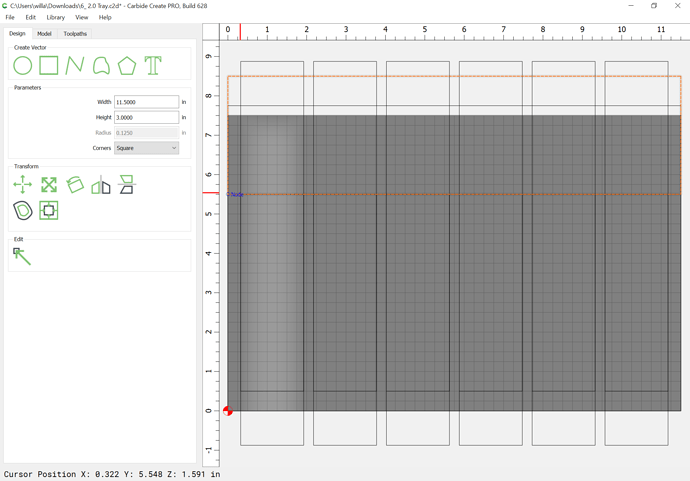Choose the Scale transform tool

pyautogui.click(x=49, y=184)
